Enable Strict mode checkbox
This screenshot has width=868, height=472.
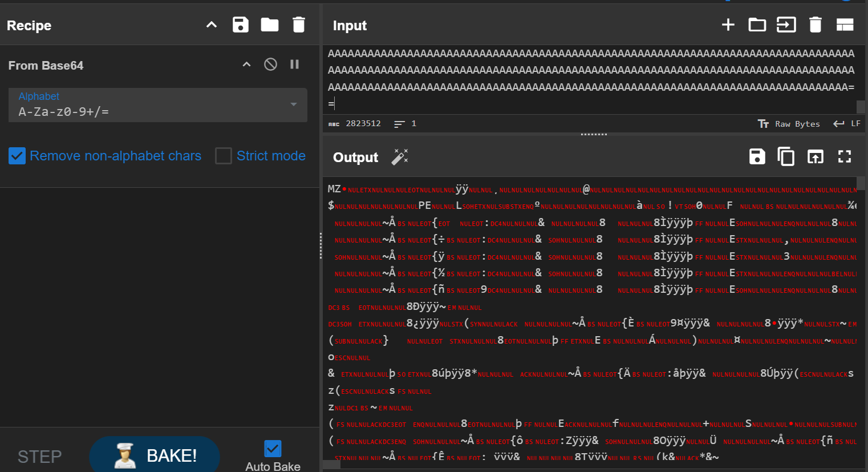(x=224, y=156)
